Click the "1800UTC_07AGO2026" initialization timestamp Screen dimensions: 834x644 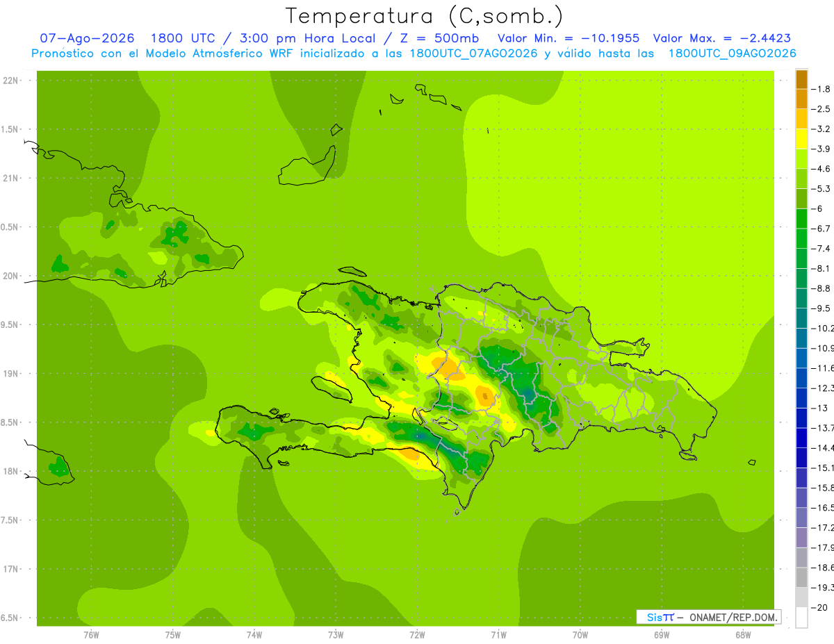click(x=475, y=53)
